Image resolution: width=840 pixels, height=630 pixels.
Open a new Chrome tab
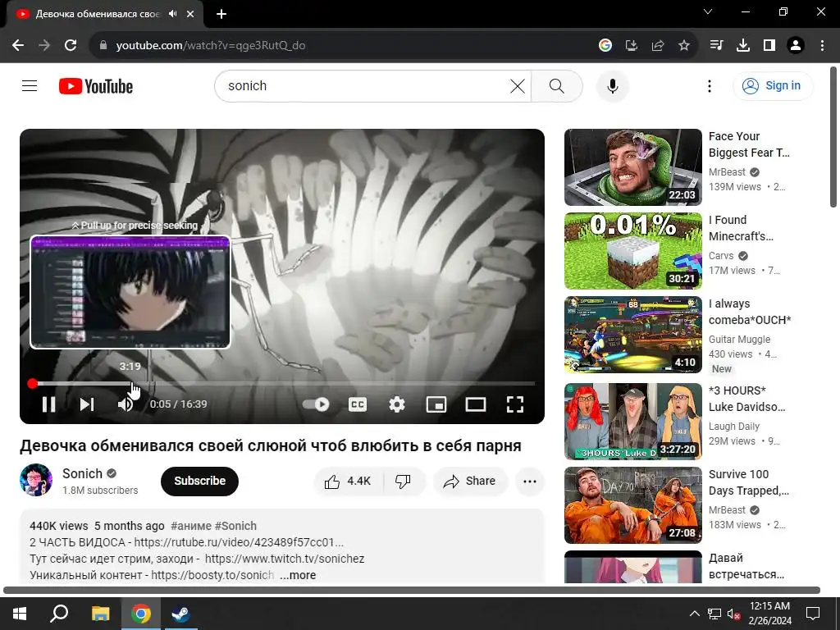[x=221, y=14]
